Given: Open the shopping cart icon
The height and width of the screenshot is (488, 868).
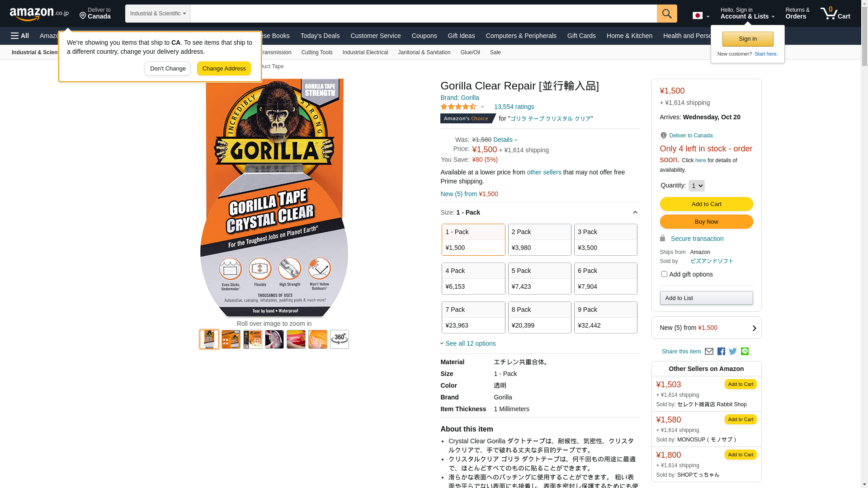Looking at the screenshot, I should pyautogui.click(x=835, y=14).
